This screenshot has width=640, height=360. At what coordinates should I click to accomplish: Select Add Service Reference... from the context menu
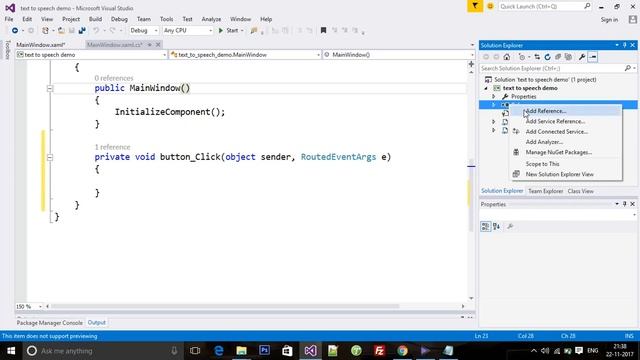[x=566, y=121]
